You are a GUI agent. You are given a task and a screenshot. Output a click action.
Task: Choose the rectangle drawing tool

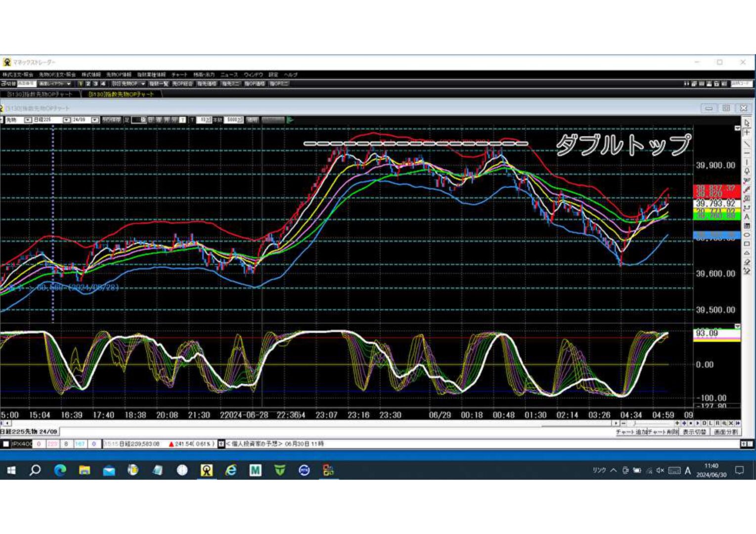click(x=747, y=244)
